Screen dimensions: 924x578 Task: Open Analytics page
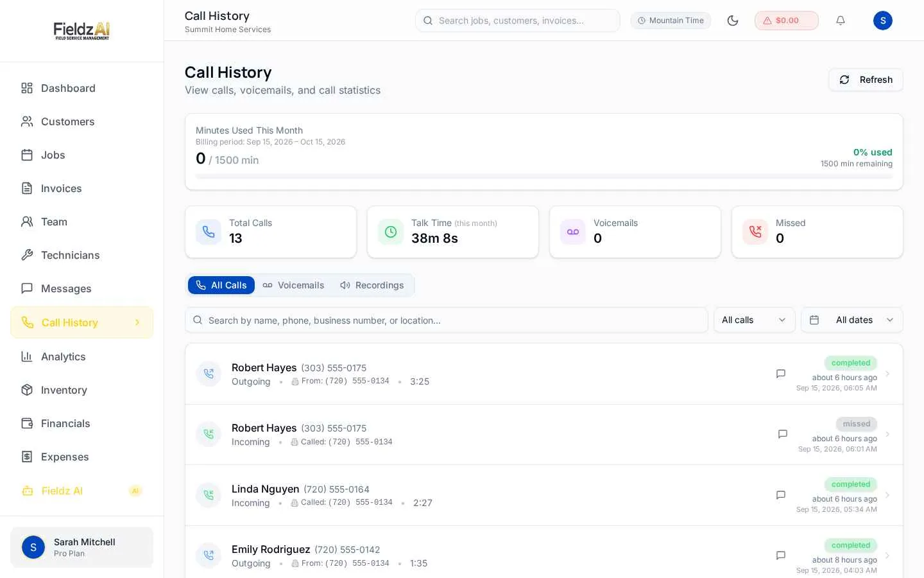point(81,356)
